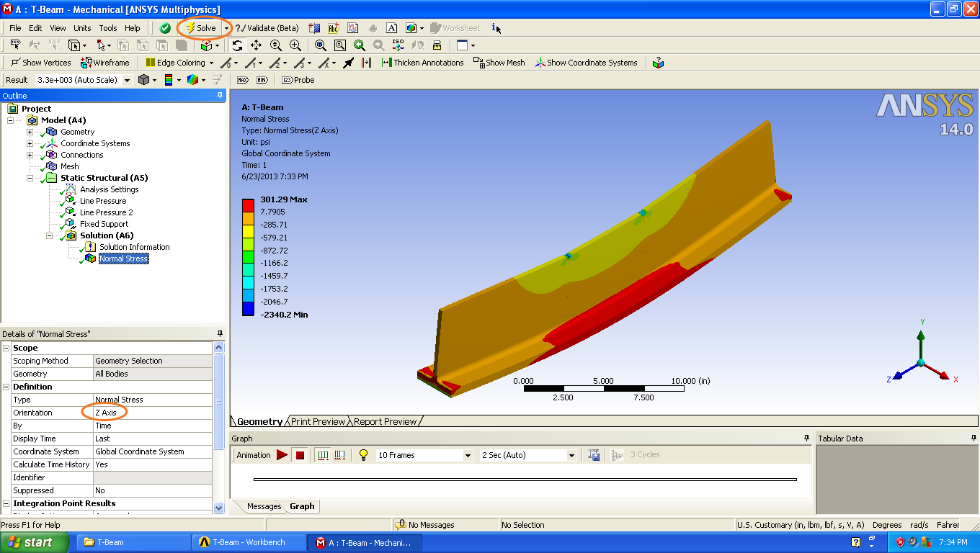
Task: Switch to the Report Preview tab
Action: coord(385,421)
